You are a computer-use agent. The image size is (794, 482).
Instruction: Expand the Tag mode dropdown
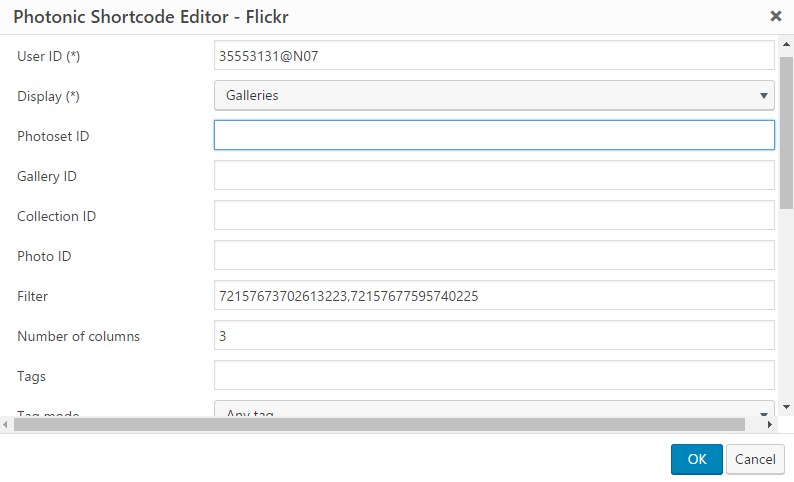494,410
